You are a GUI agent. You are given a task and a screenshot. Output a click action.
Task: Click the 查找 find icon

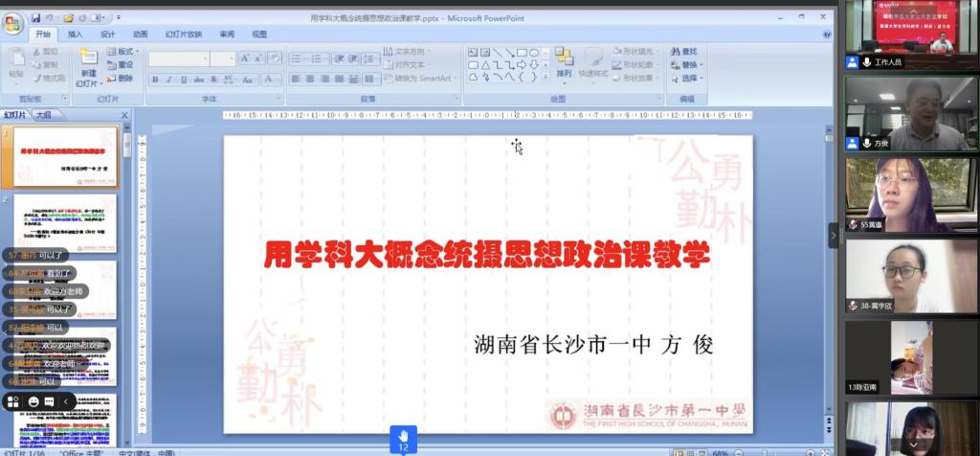coord(683,51)
